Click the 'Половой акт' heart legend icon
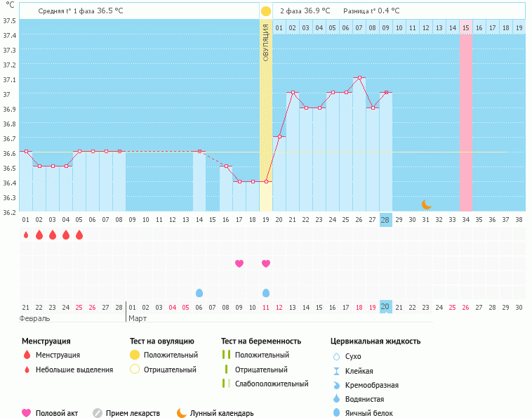 [x=27, y=413]
